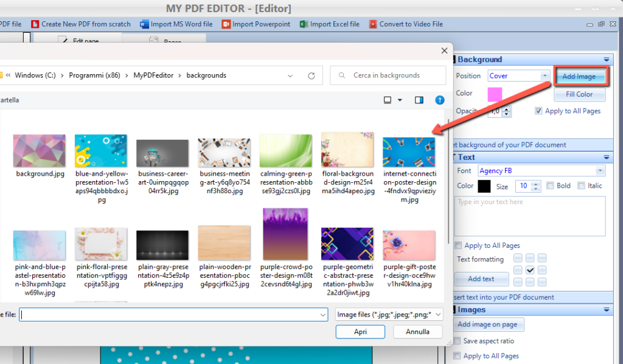This screenshot has height=364, width=623.
Task: Toggle Save aspect ratio checkbox
Action: tap(458, 342)
